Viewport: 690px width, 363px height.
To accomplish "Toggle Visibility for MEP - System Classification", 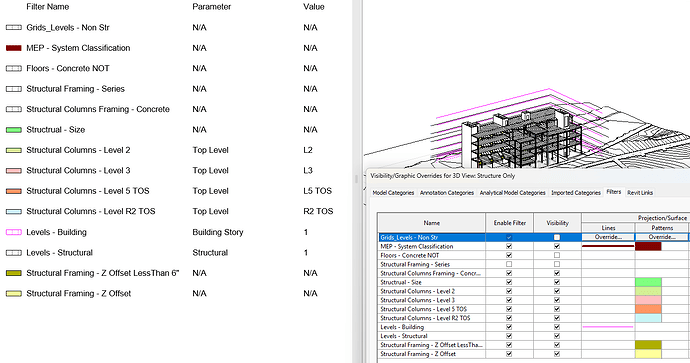I will pos(557,246).
